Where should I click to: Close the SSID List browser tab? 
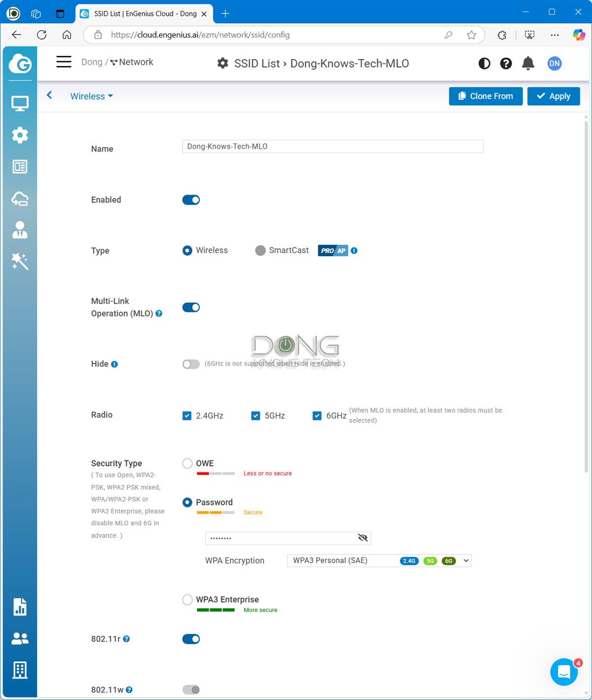[x=204, y=14]
